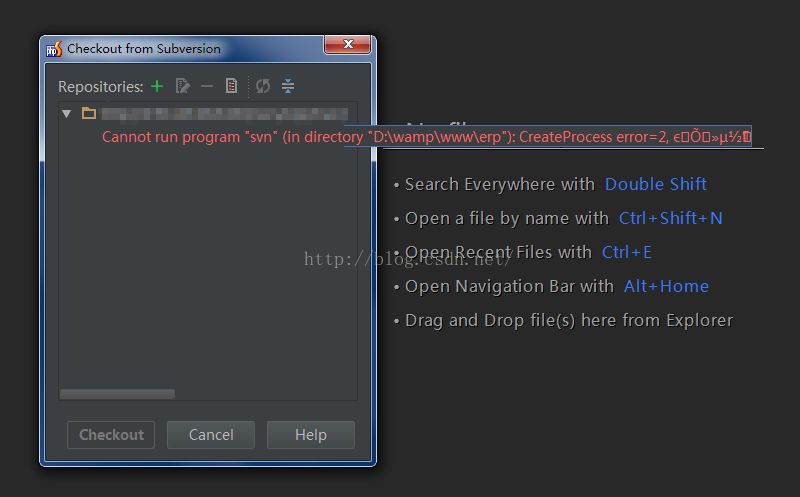Close the Checkout from Subversion dialog
This screenshot has height=497, width=800.
point(347,44)
